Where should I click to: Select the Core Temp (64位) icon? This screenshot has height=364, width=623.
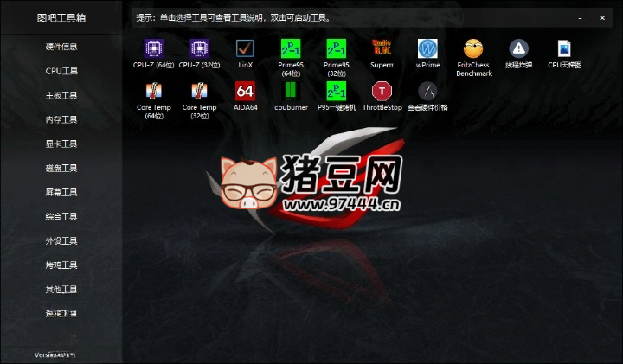point(154,91)
